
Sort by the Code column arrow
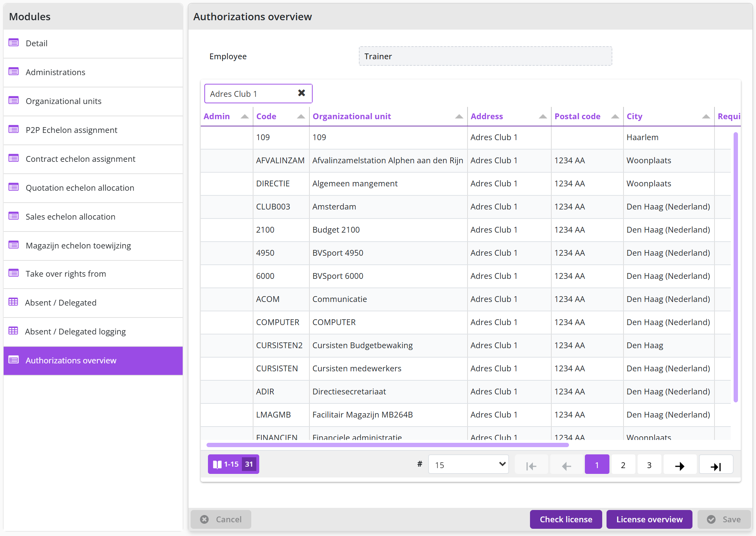click(301, 116)
